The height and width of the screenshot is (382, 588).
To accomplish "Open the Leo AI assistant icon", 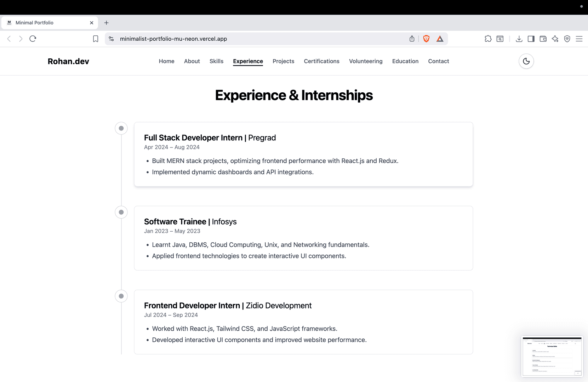I will point(555,39).
